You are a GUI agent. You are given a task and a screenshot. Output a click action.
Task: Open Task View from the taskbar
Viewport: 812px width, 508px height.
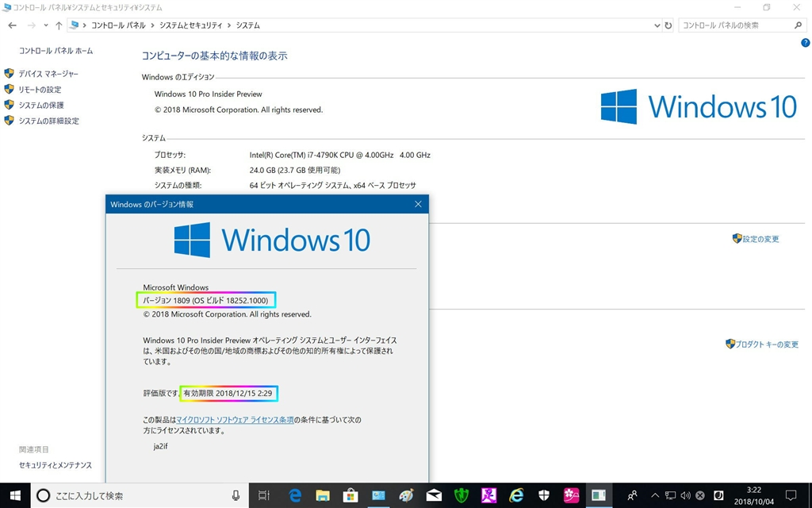(263, 495)
